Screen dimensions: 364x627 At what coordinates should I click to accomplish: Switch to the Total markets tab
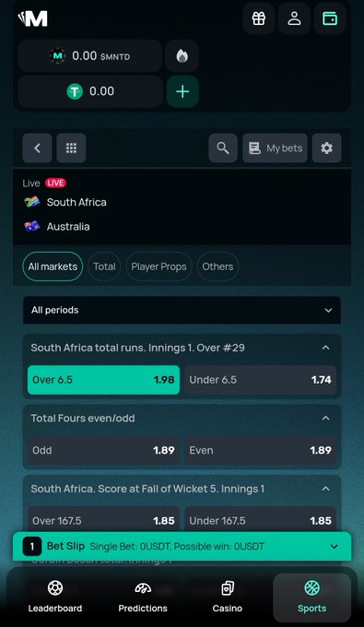(x=104, y=266)
